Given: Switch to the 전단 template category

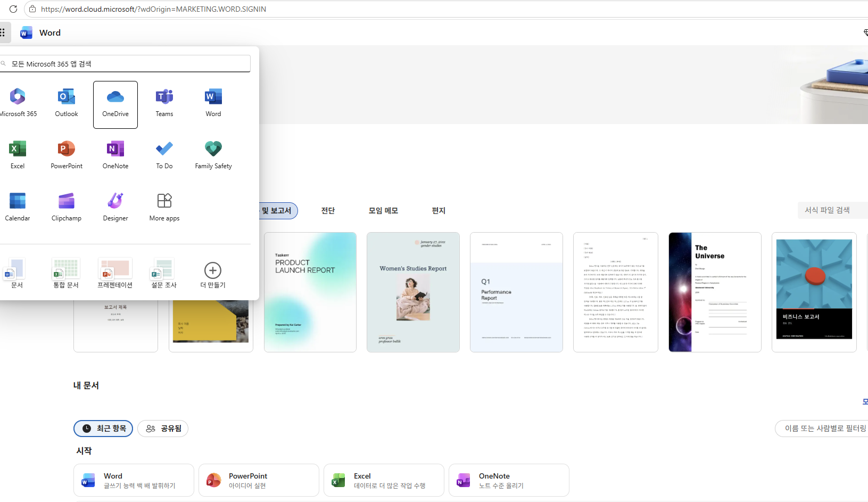Looking at the screenshot, I should click(x=328, y=211).
